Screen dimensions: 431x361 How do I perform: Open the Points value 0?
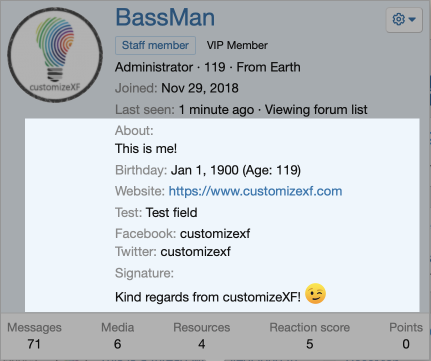406,344
